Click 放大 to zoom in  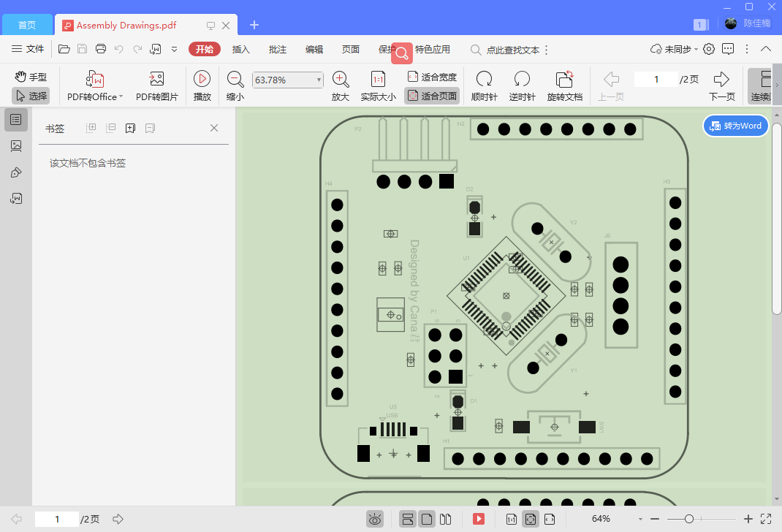tap(340, 85)
